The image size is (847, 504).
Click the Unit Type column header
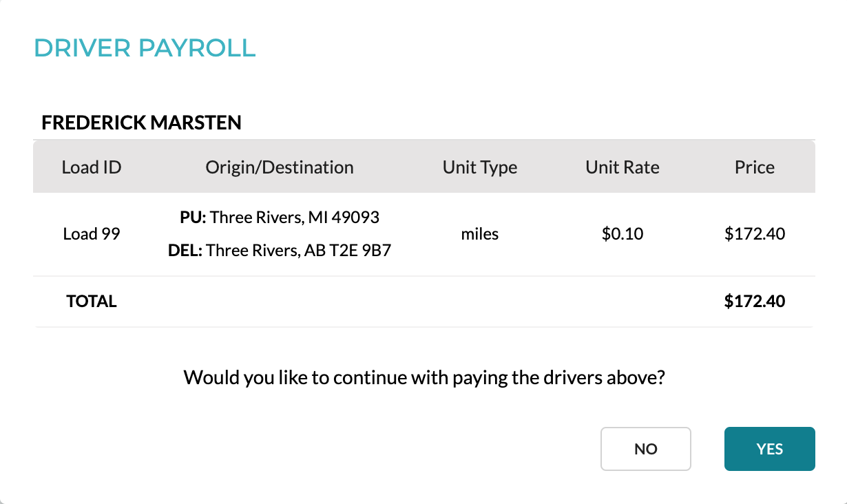pos(480,167)
